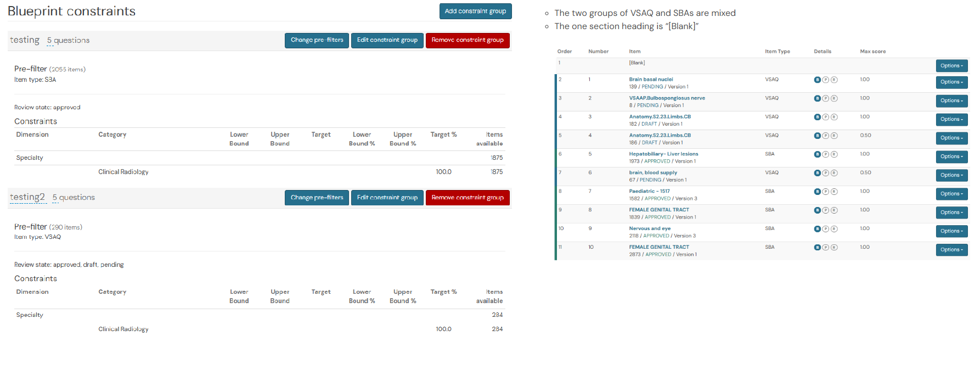Screen dimensions: 980x369
Task: Click the R badge for Nervous and eye
Action: (x=834, y=229)
